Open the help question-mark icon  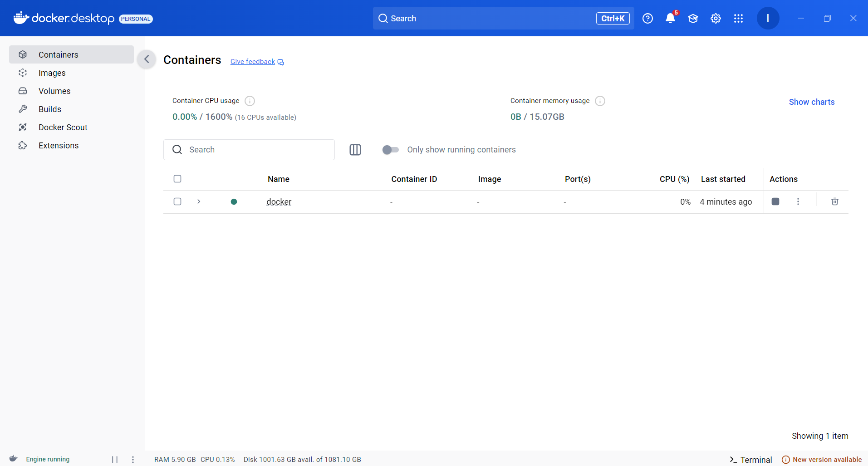[647, 18]
